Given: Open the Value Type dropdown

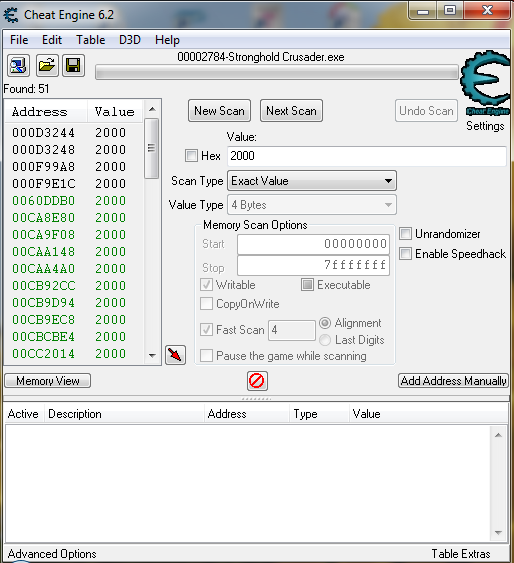Looking at the screenshot, I should coord(312,205).
